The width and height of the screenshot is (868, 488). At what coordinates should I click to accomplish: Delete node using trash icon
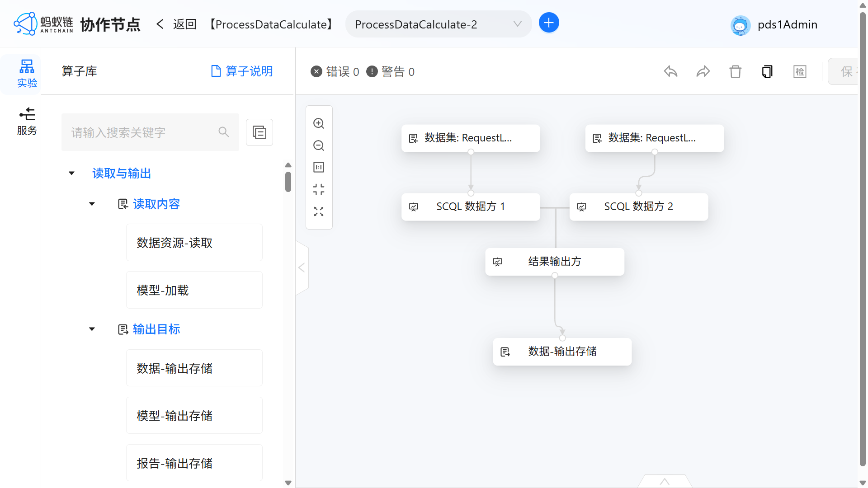click(x=735, y=71)
